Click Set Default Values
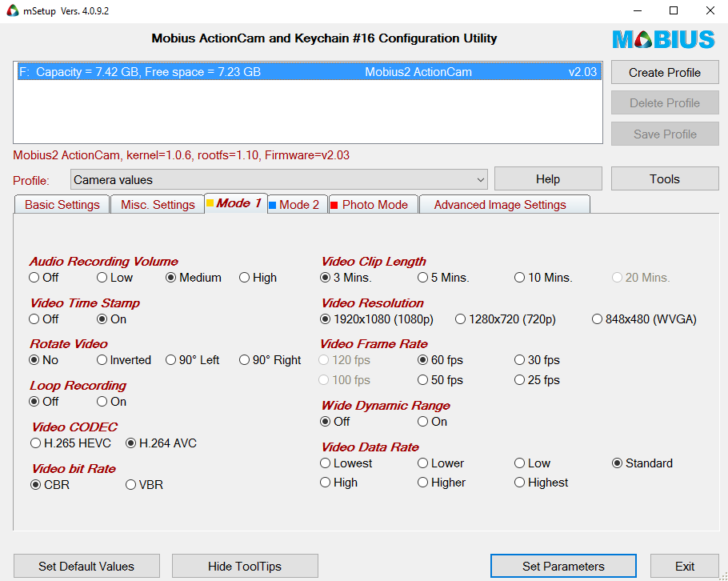This screenshot has height=581, width=728. coord(86,566)
